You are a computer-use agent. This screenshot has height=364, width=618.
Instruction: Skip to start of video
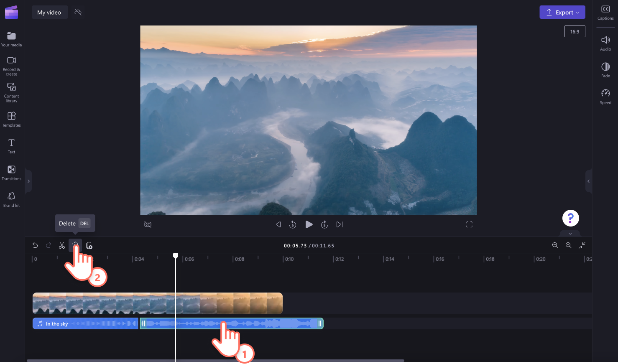click(278, 224)
